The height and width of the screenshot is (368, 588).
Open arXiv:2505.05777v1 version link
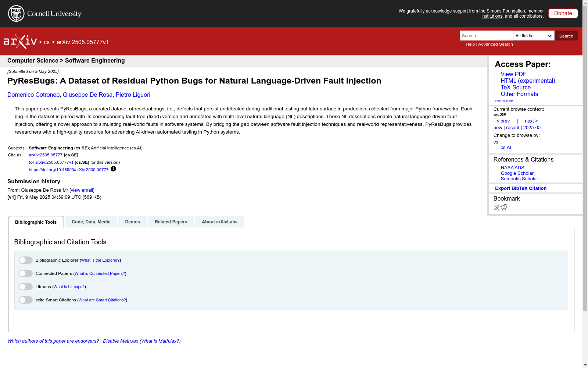54,162
